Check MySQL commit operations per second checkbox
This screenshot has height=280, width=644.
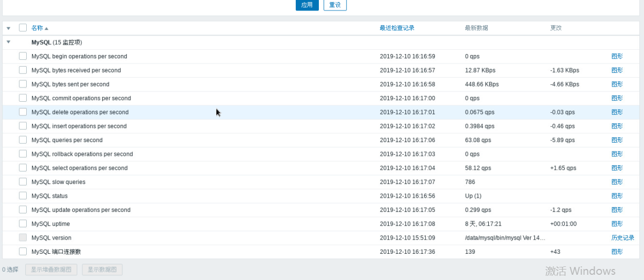(23, 98)
